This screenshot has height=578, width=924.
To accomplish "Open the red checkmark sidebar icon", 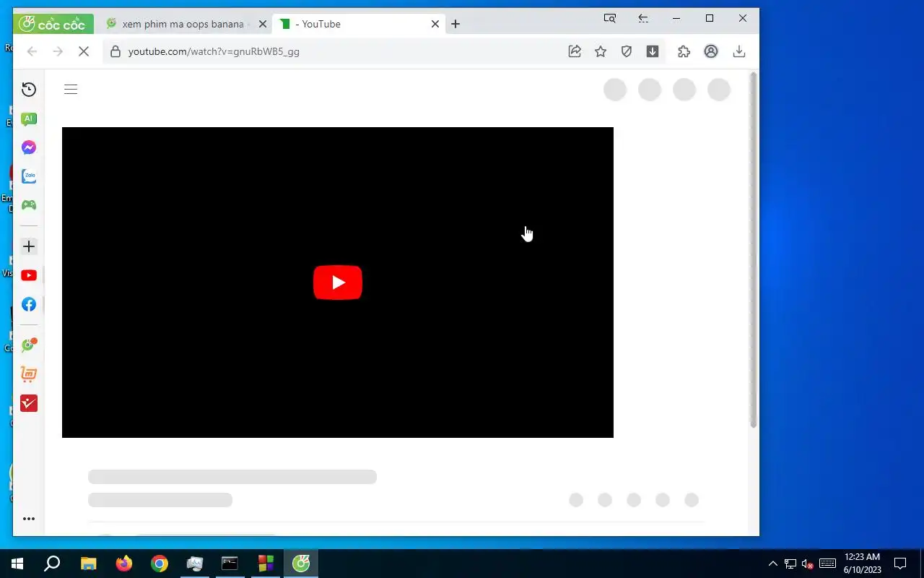I will [29, 403].
